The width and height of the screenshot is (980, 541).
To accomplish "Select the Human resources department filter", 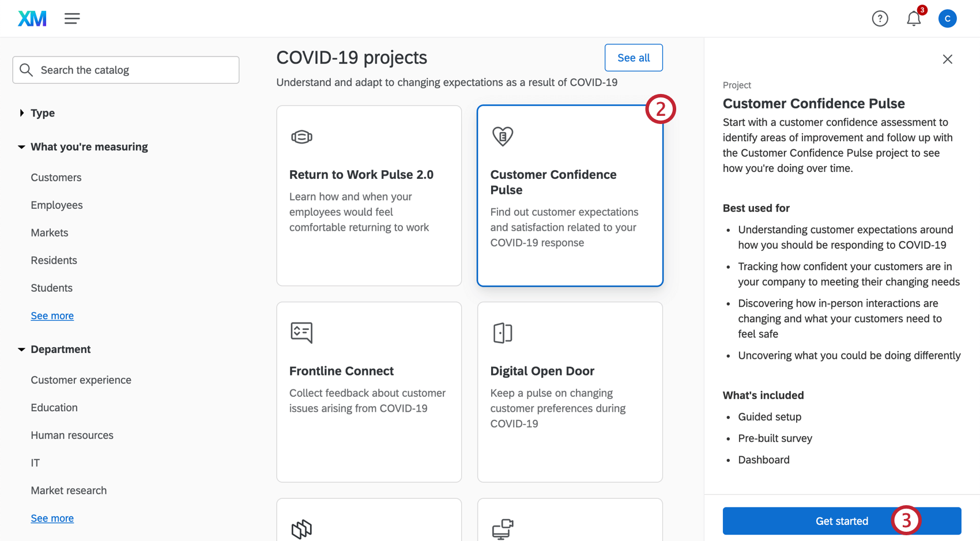I will [72, 435].
